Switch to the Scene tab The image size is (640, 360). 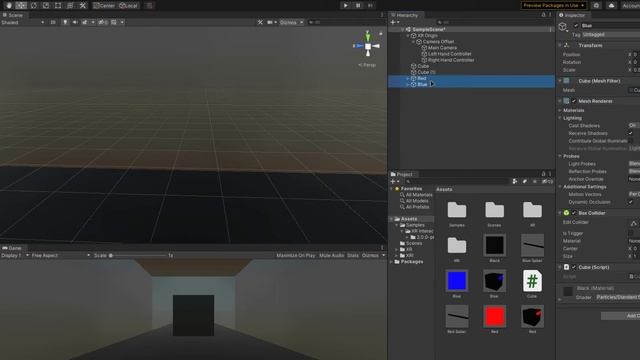[x=13, y=15]
